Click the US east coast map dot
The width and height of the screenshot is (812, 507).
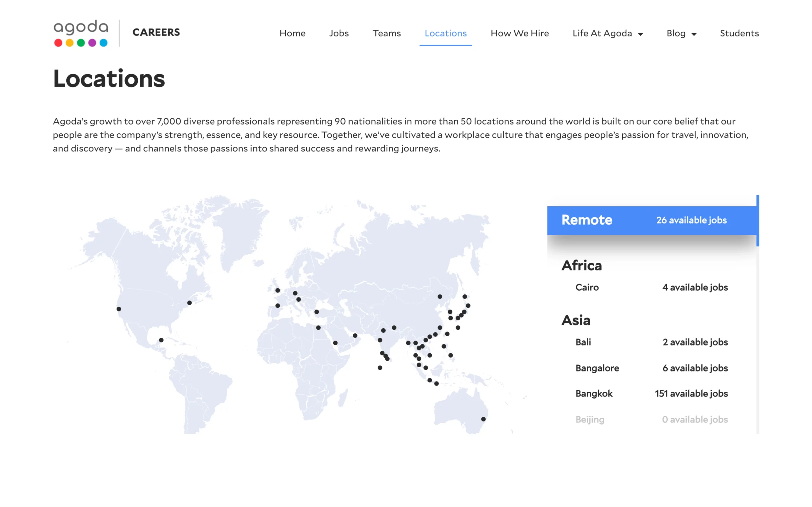coord(189,303)
